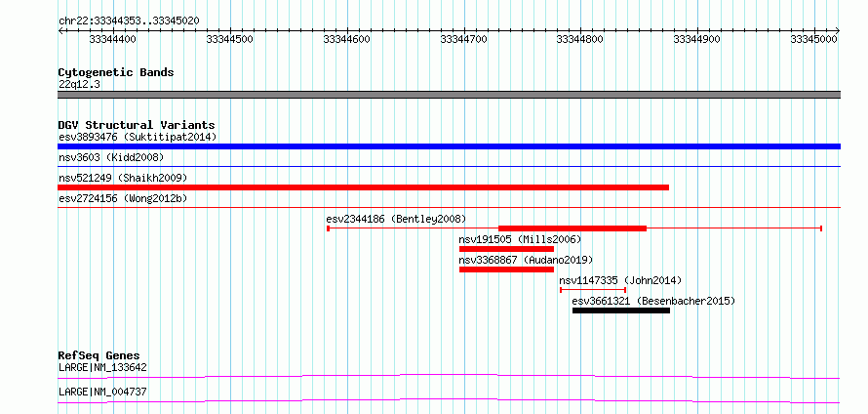Screen dimensions: 868x414
Task: Click ruler position 33344500
Action: [x=230, y=39]
